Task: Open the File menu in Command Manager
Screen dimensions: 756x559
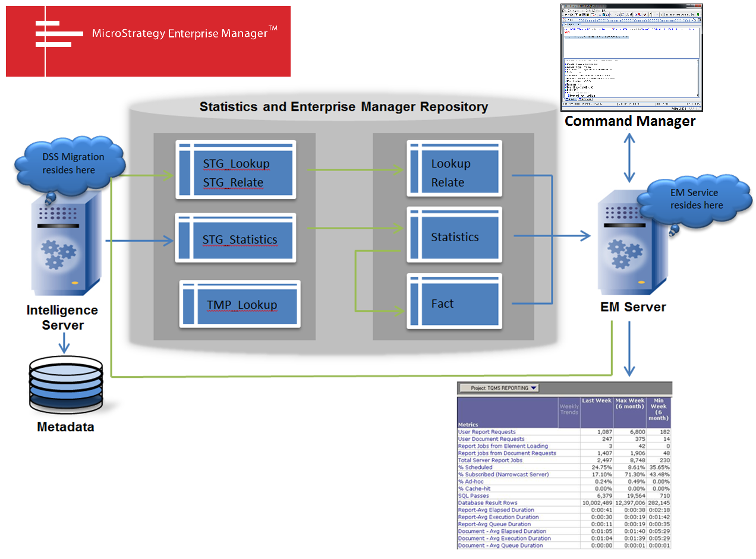Action: tap(564, 11)
